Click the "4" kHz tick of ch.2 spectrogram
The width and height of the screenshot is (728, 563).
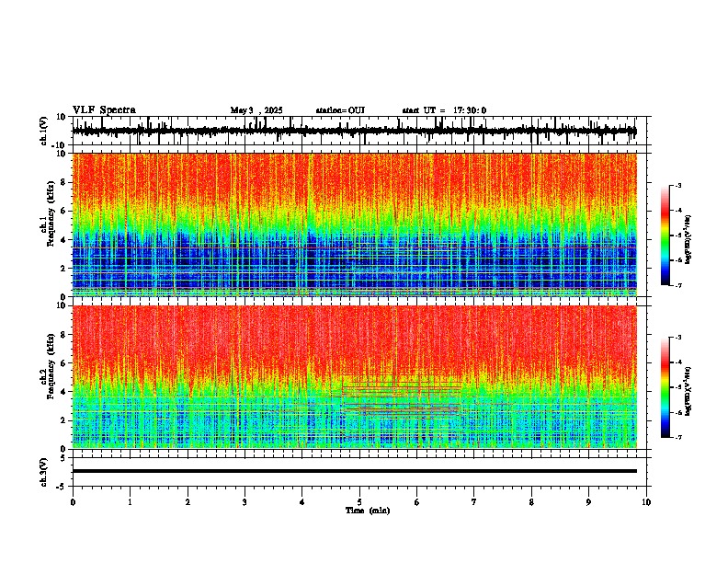[63, 392]
